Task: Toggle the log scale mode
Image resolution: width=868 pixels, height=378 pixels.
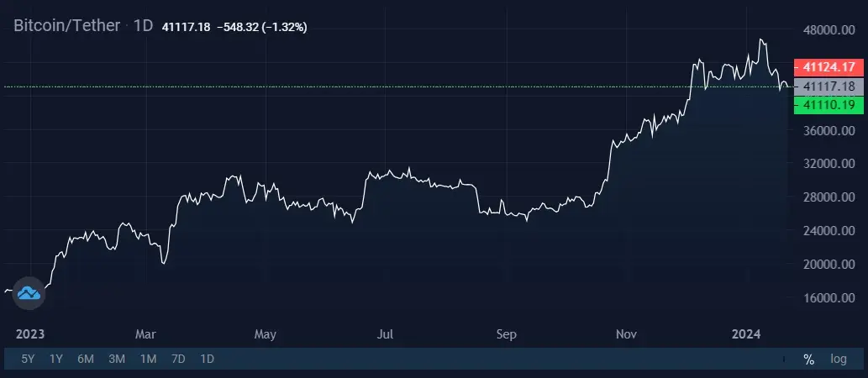Action: [x=839, y=360]
